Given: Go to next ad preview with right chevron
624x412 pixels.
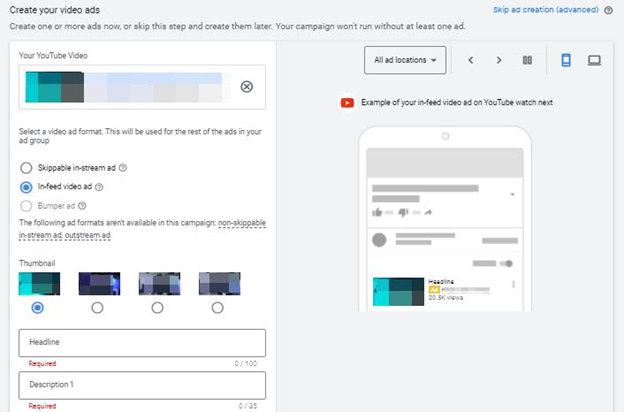Looking at the screenshot, I should (499, 61).
